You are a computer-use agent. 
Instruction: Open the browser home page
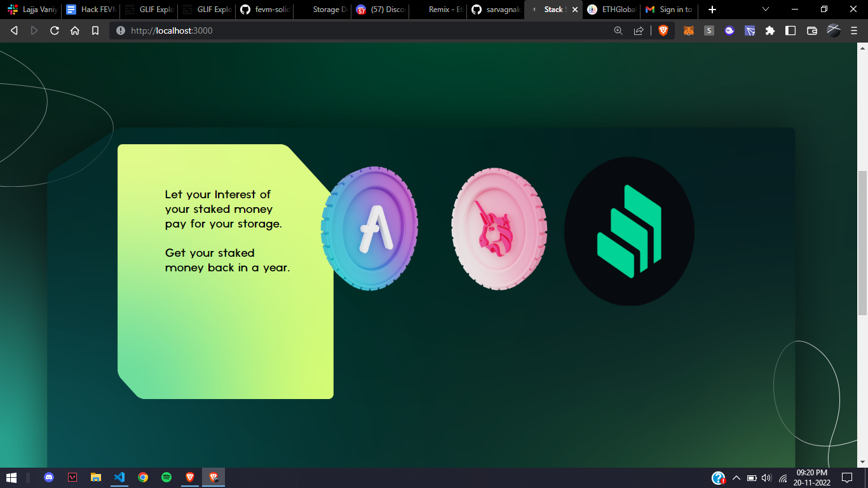click(75, 30)
